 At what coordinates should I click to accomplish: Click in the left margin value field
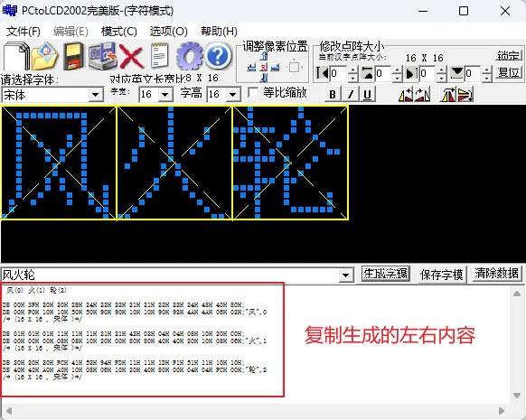click(x=339, y=73)
